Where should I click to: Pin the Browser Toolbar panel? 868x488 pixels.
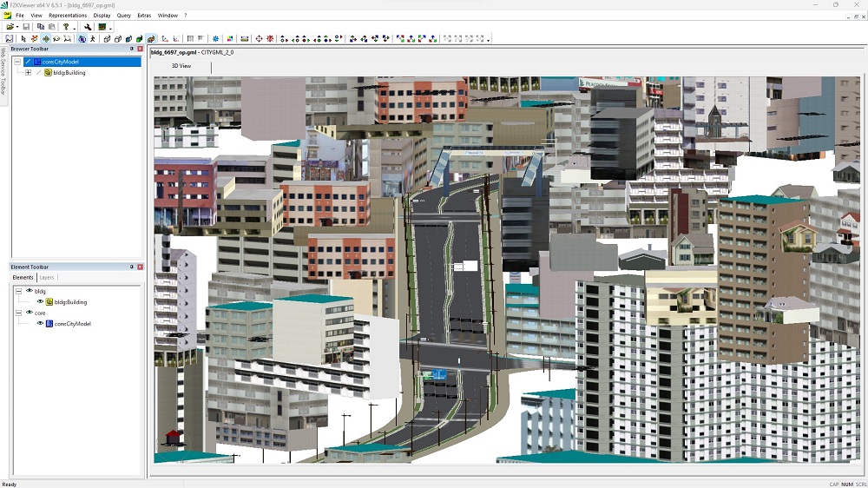tap(132, 49)
